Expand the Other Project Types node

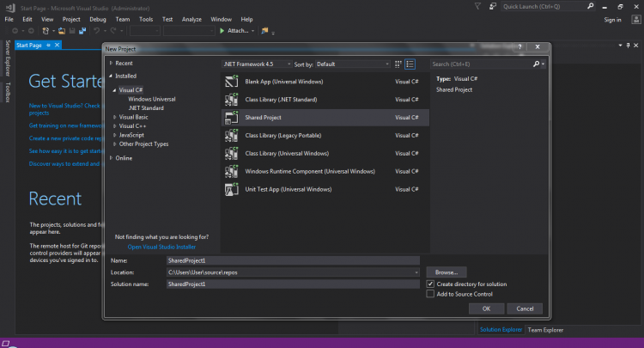coord(114,144)
